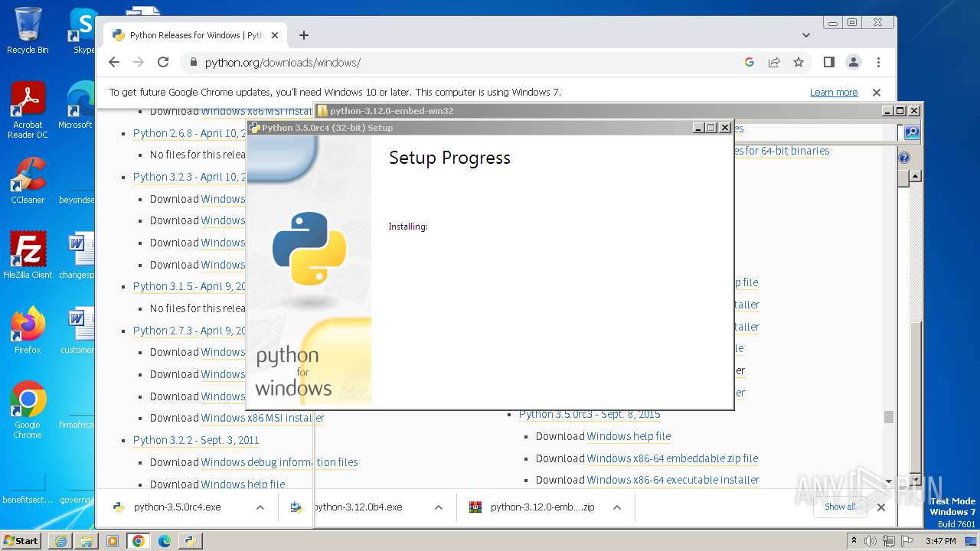
Task: Go back in Chrome browser
Action: tap(114, 62)
